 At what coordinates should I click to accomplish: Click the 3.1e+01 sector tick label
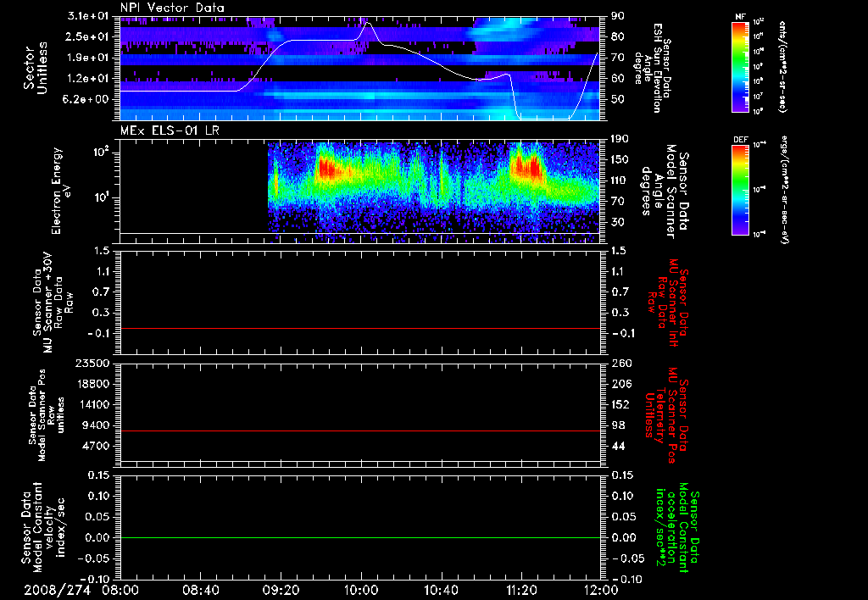pos(88,16)
